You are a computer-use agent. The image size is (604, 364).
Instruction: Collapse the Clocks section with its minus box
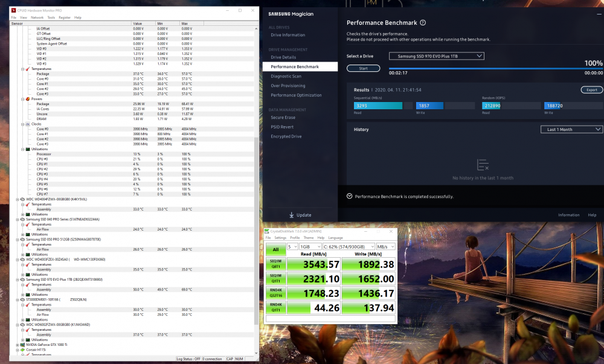pyautogui.click(x=23, y=124)
